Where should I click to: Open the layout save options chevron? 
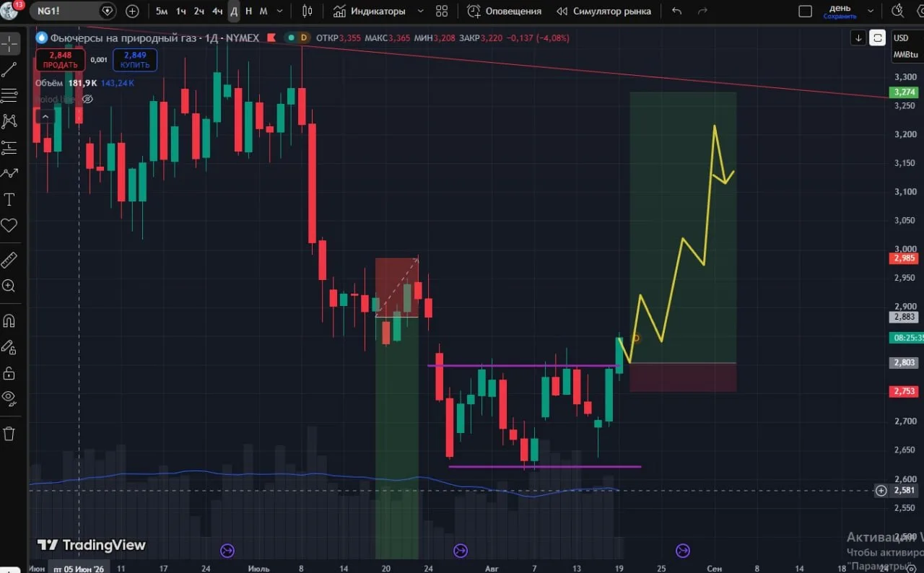point(871,11)
